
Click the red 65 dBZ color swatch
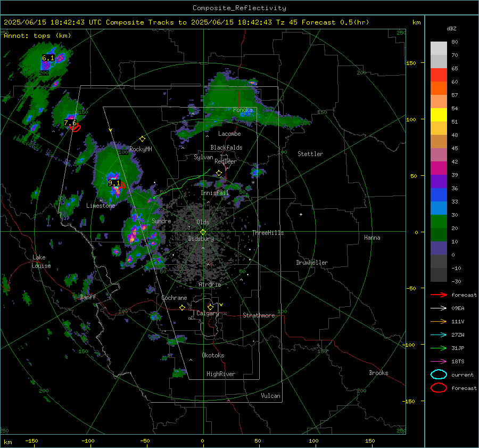pyautogui.click(x=439, y=75)
